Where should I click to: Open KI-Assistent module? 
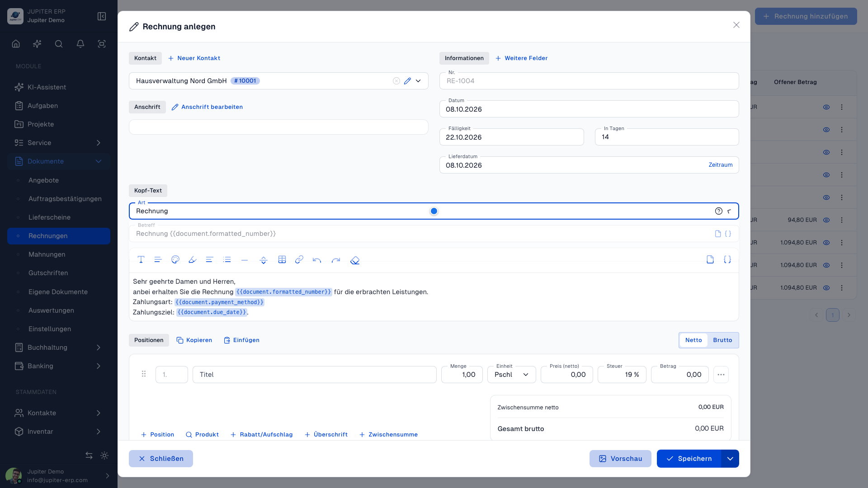click(x=59, y=87)
